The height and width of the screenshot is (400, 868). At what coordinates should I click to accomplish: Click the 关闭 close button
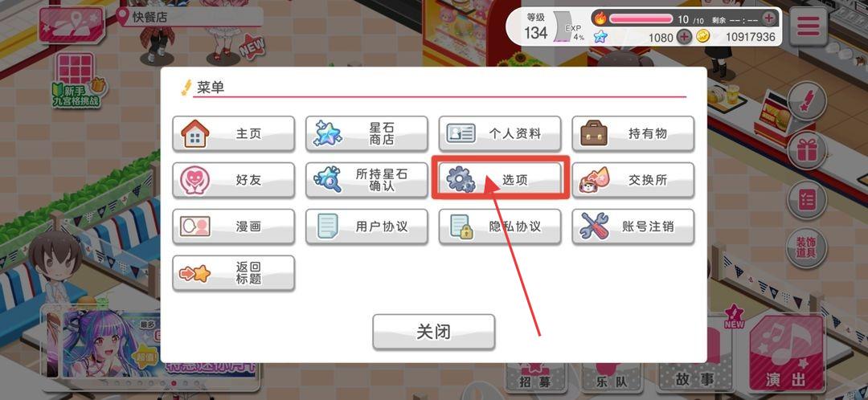coord(433,332)
